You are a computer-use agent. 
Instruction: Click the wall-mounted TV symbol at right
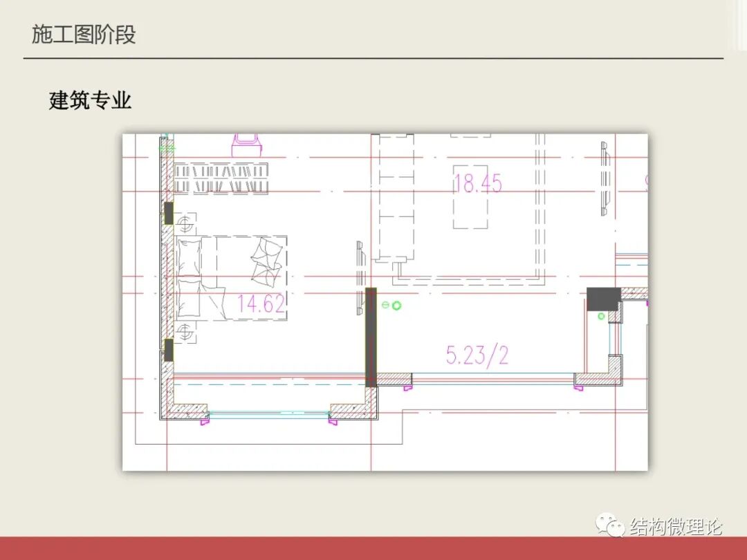605,178
